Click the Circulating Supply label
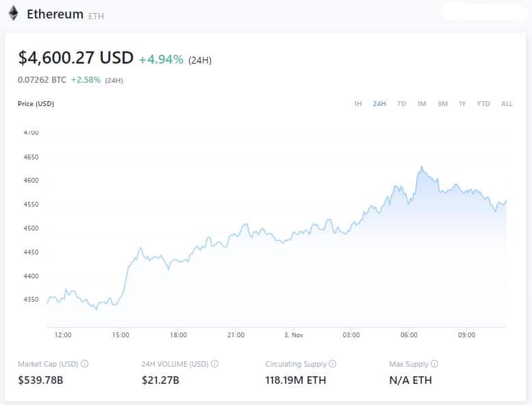The image size is (532, 405). pos(296,364)
